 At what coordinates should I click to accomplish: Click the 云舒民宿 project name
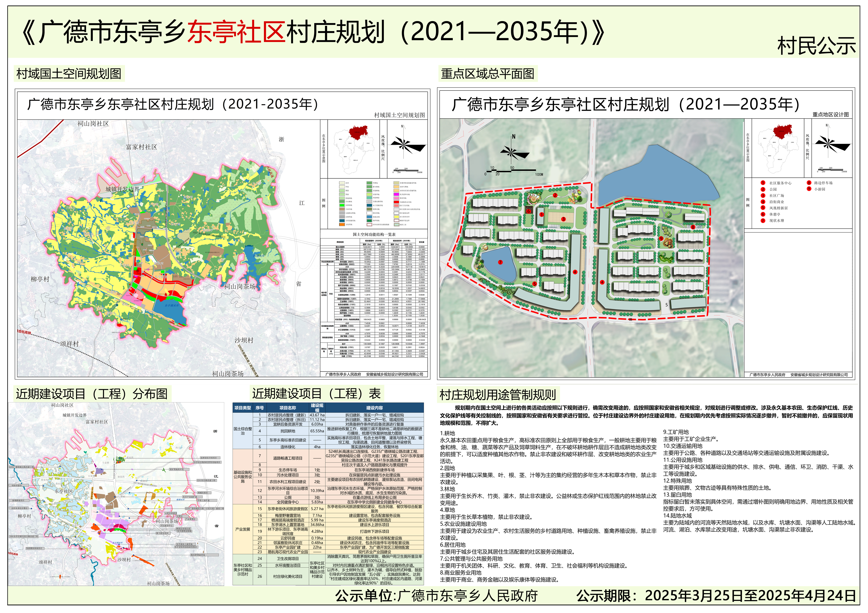point(288,538)
